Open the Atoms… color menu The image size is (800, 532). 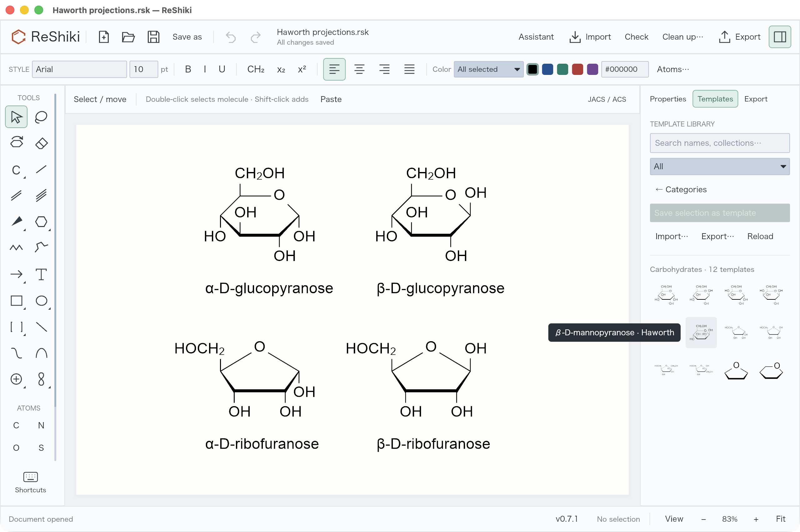coord(673,69)
